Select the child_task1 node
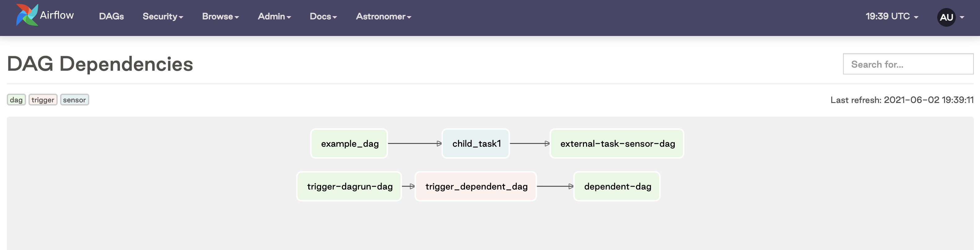Image resolution: width=980 pixels, height=250 pixels. (475, 143)
